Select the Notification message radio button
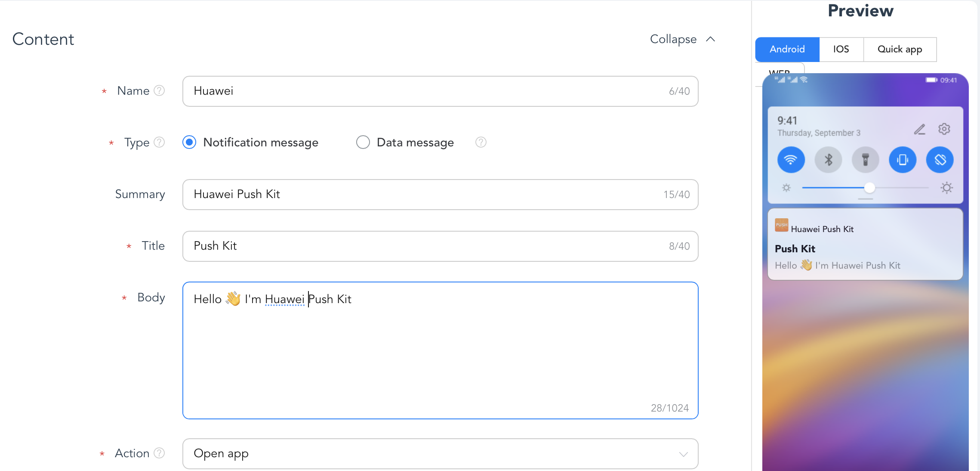This screenshot has width=980, height=471. click(189, 143)
